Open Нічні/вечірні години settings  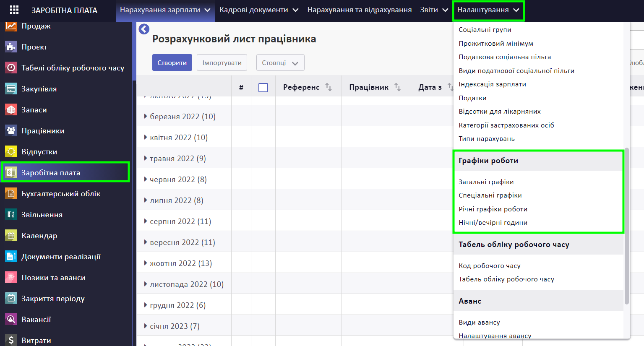pyautogui.click(x=493, y=223)
